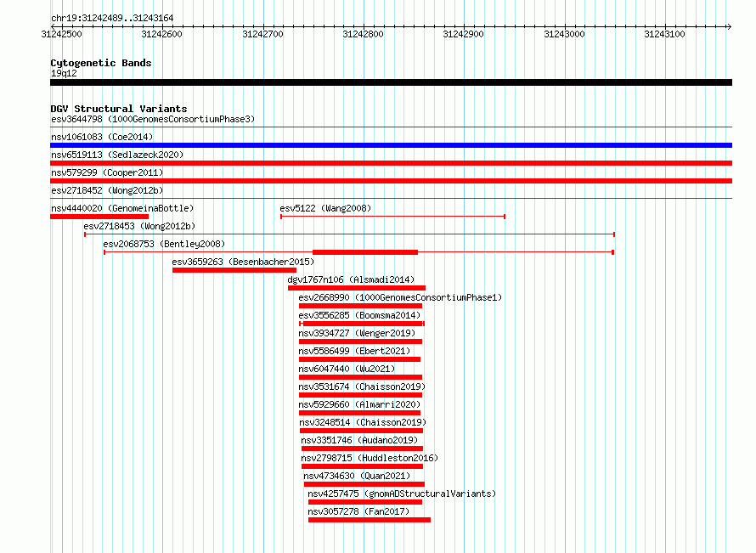Select the black 19q12 cytogenetic band bar
The image size is (756, 553).
(391, 82)
